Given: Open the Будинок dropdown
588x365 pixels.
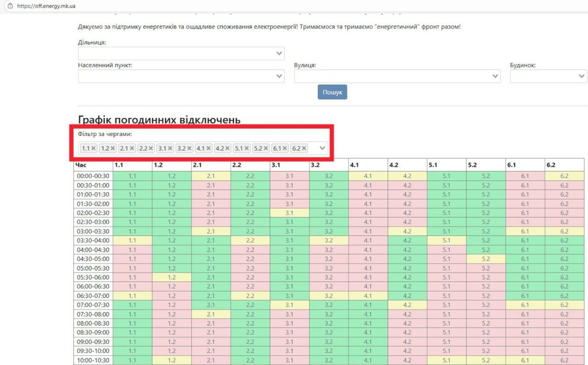Looking at the screenshot, I should 548,76.
